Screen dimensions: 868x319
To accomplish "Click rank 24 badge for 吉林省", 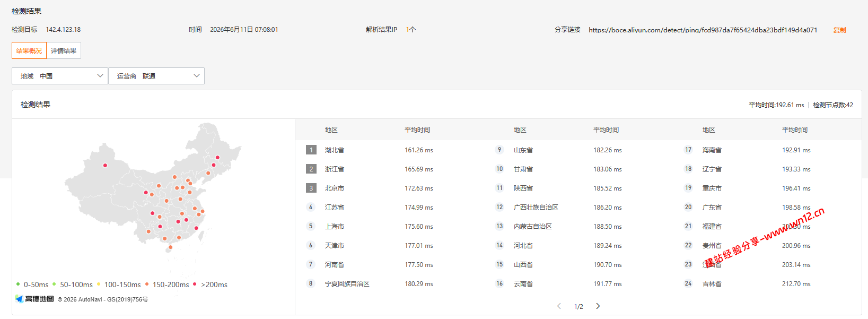I will click(688, 283).
